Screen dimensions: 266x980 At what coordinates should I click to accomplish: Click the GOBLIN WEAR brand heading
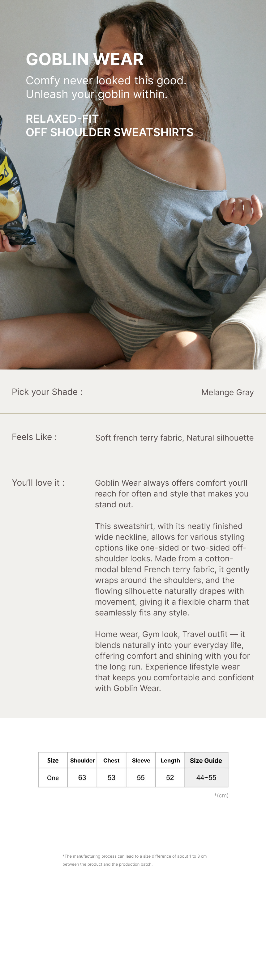pyautogui.click(x=85, y=59)
